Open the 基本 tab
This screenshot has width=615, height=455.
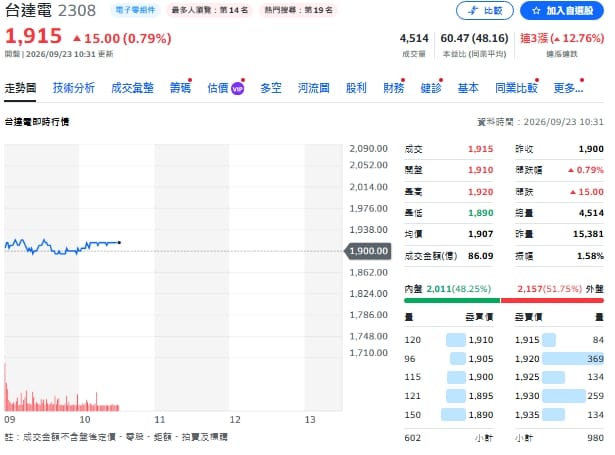coord(468,88)
